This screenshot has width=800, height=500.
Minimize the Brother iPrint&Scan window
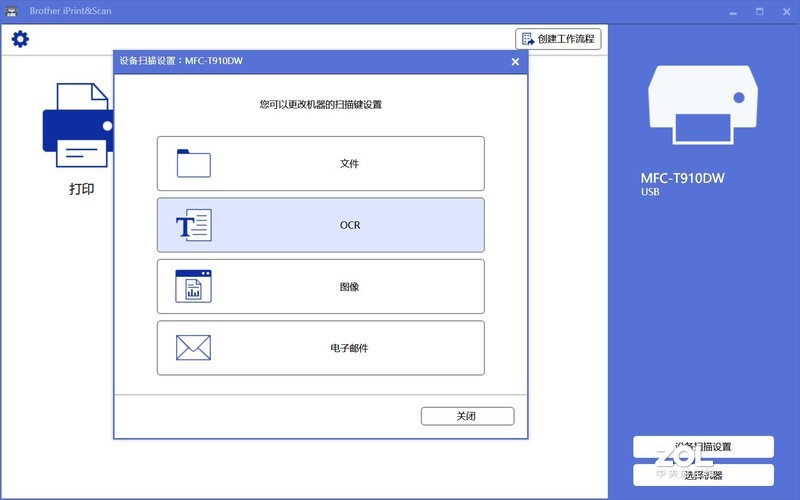tap(733, 11)
